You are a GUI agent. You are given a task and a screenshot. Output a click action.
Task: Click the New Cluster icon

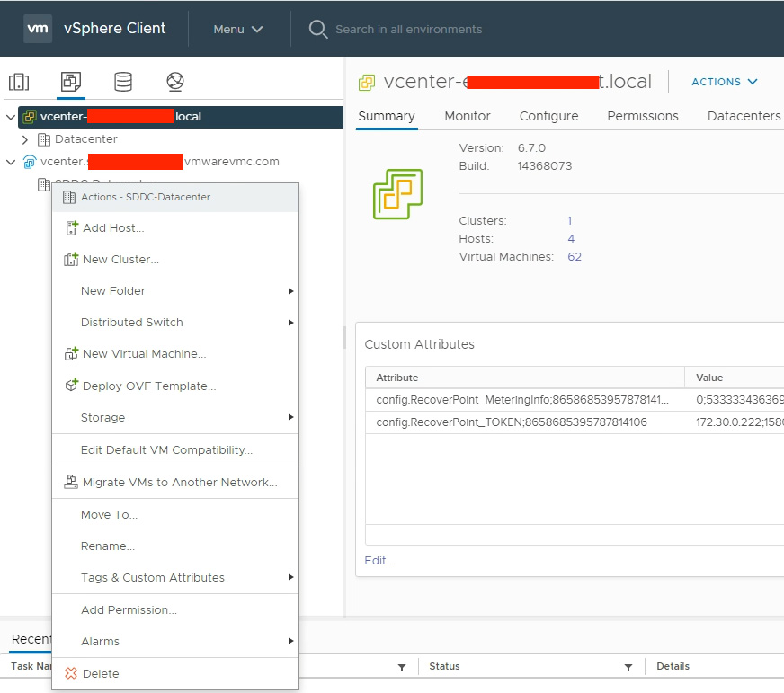(x=71, y=260)
